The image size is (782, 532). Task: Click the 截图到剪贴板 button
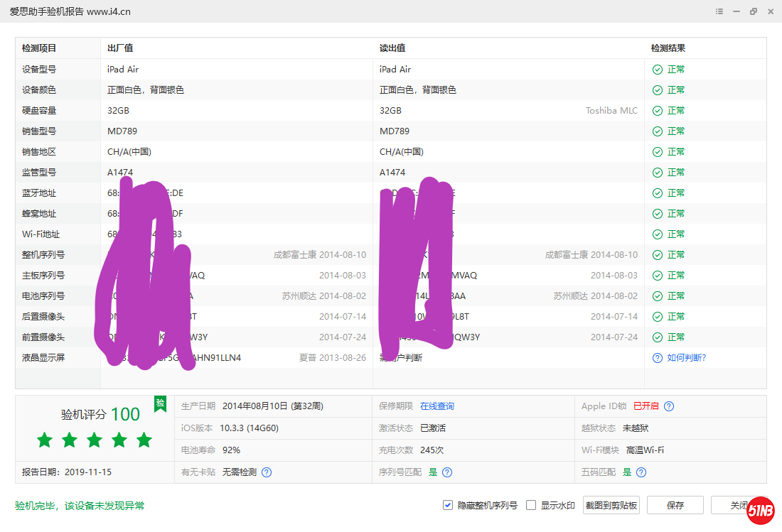click(x=611, y=505)
